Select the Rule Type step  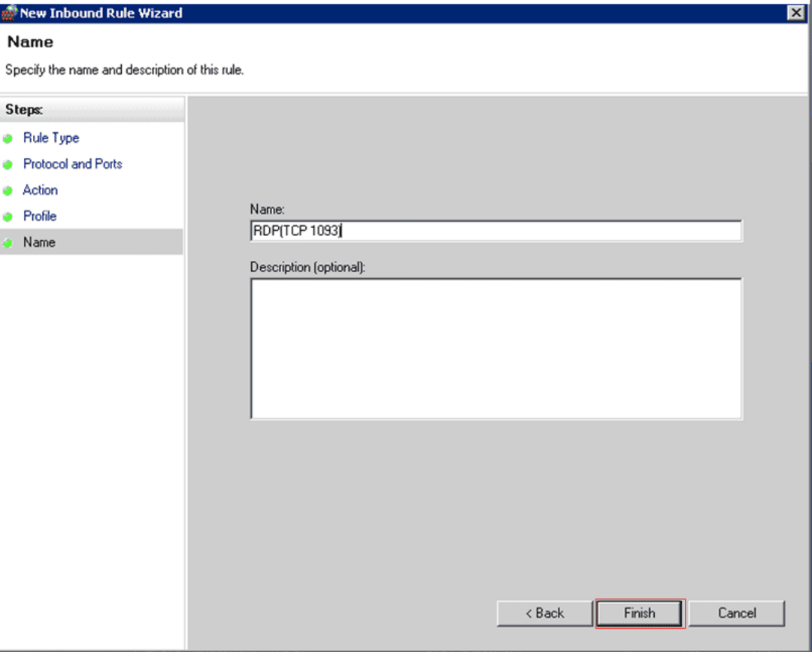(51, 138)
